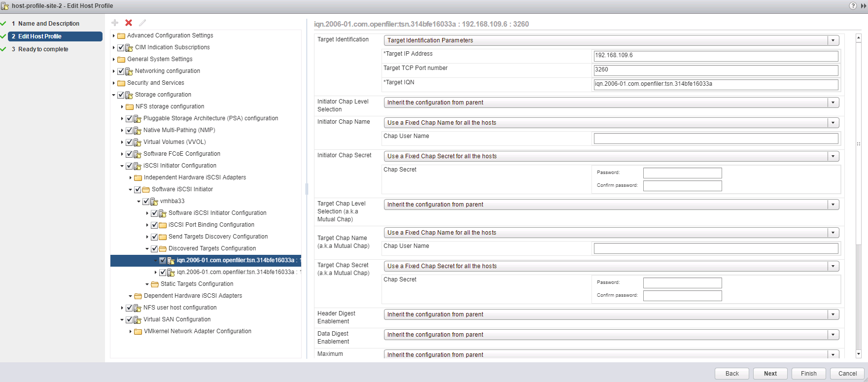This screenshot has width=868, height=382.
Task: Uncheck the iSCSI Port Binding Configuration checkbox
Action: coord(154,225)
